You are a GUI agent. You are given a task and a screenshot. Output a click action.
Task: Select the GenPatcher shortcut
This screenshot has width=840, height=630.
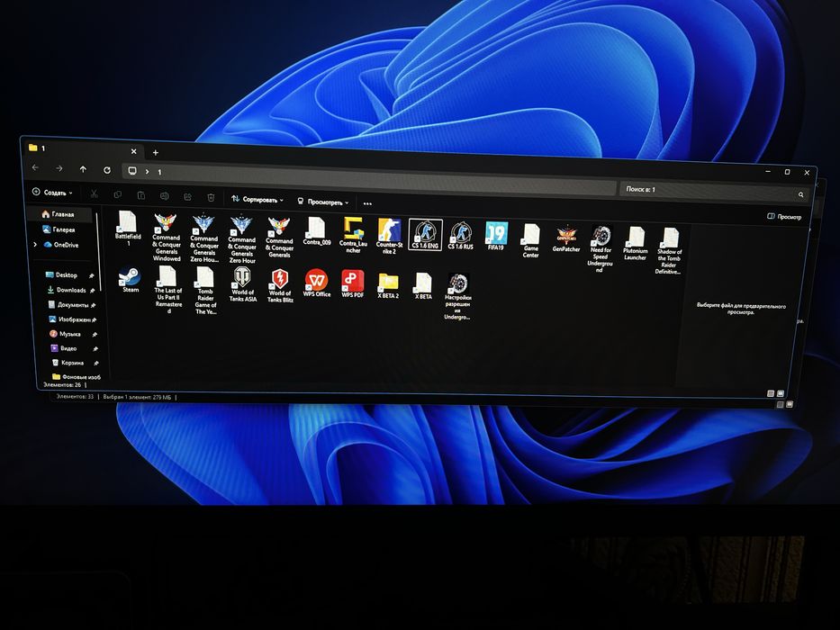(566, 238)
